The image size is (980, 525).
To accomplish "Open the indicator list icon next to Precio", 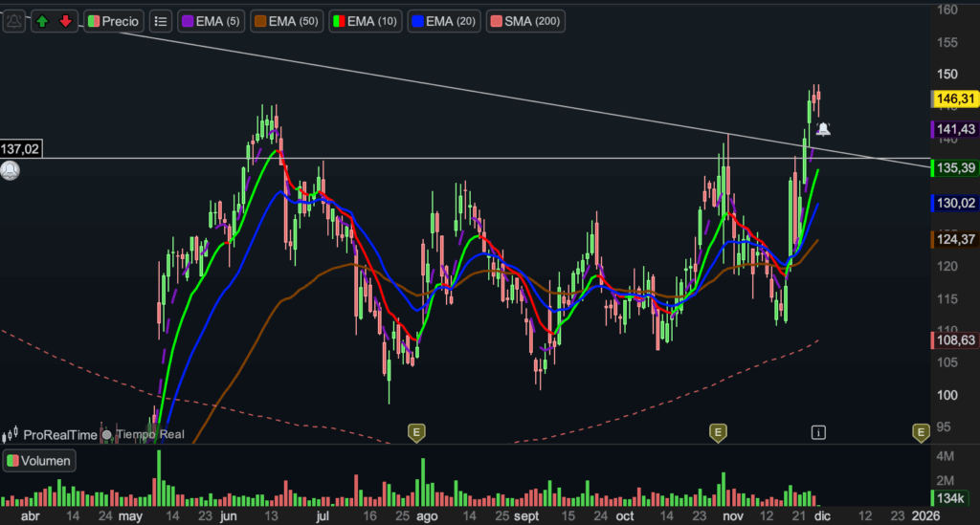I will (x=160, y=21).
